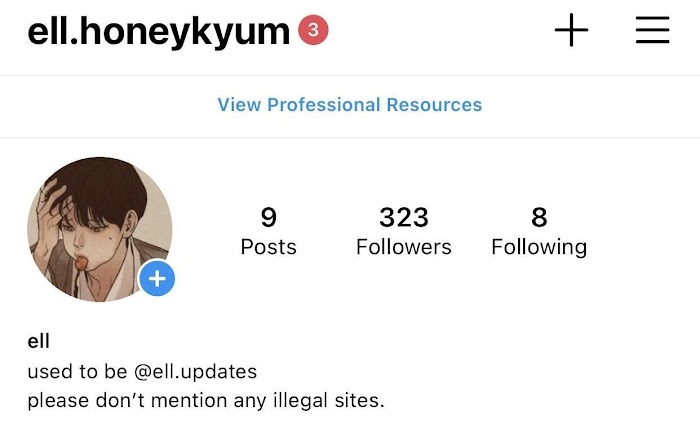Open the create new post plus icon
The height and width of the screenshot is (424, 700).
tap(571, 30)
